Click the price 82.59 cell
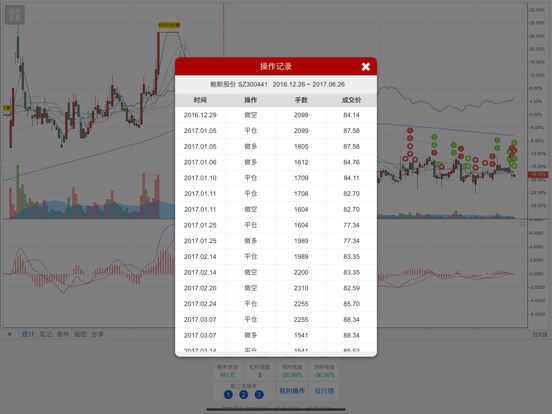The image size is (552, 414). 351,288
